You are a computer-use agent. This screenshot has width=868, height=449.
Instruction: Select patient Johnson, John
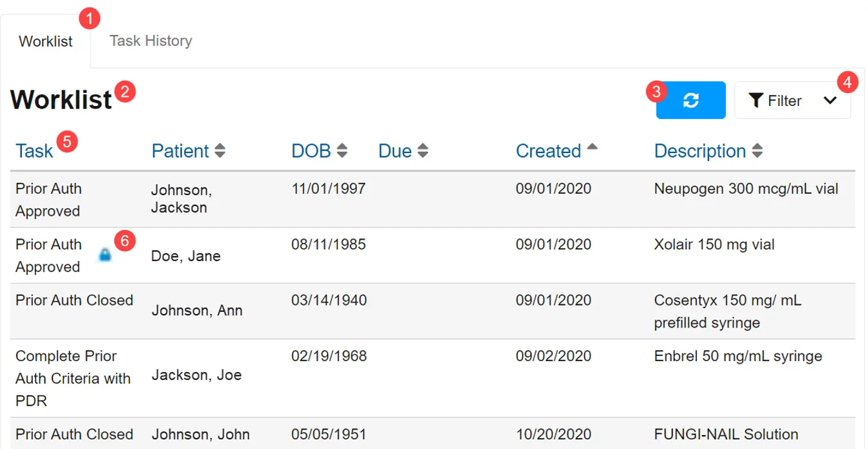[200, 434]
